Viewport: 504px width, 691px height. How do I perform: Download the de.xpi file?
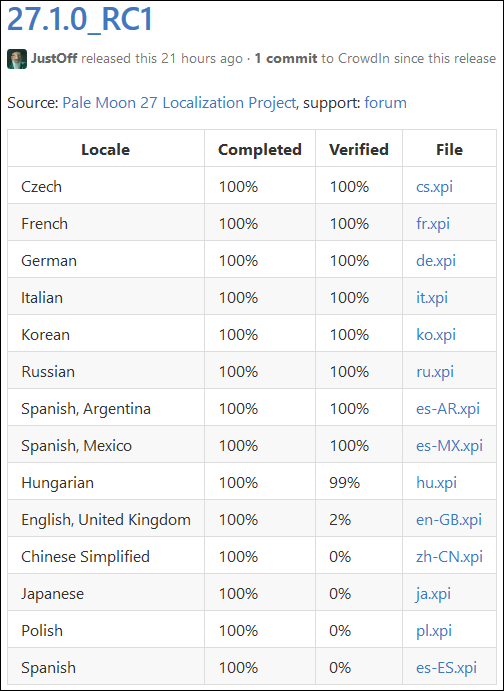436,261
